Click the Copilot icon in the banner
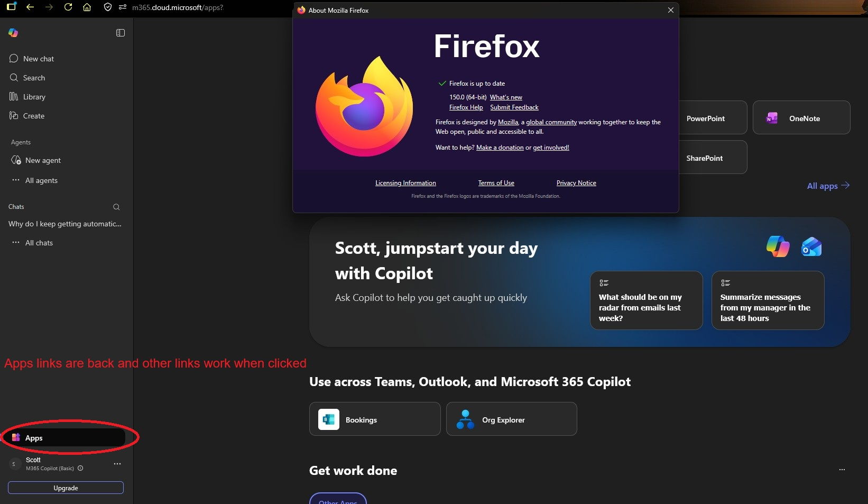 (x=778, y=246)
